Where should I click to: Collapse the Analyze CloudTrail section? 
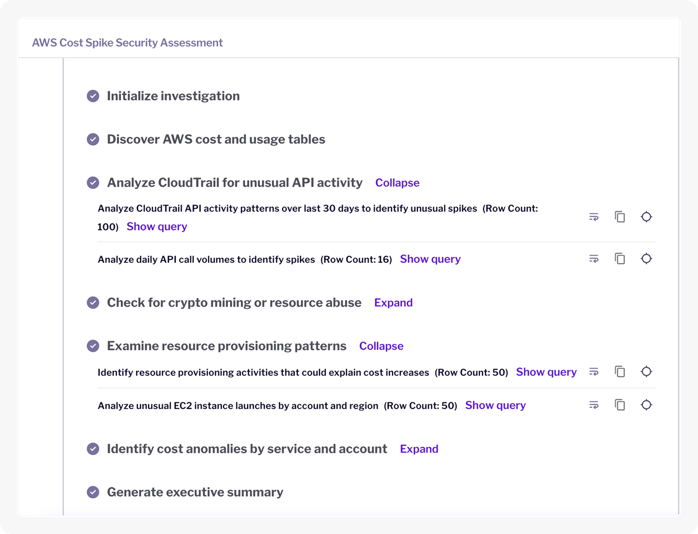[397, 183]
